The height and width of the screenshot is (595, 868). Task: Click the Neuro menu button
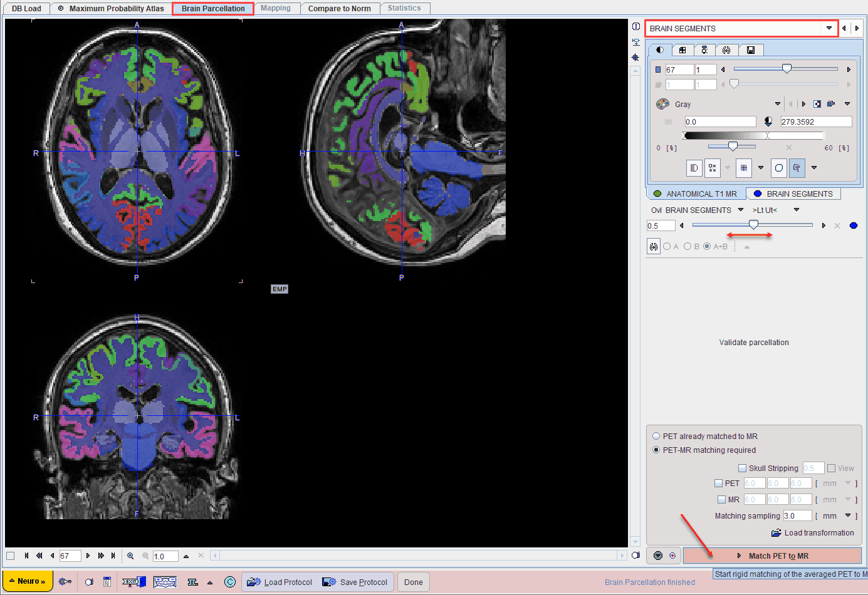[x=27, y=581]
